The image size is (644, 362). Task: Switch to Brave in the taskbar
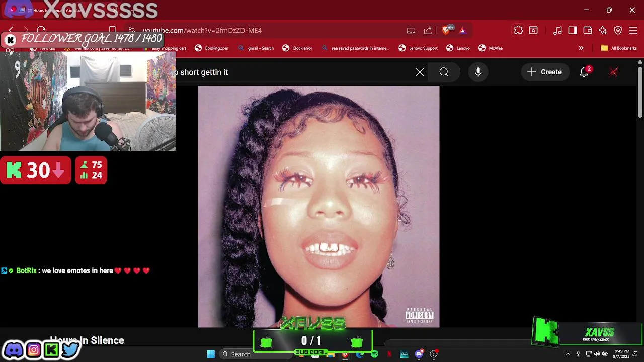point(345,354)
